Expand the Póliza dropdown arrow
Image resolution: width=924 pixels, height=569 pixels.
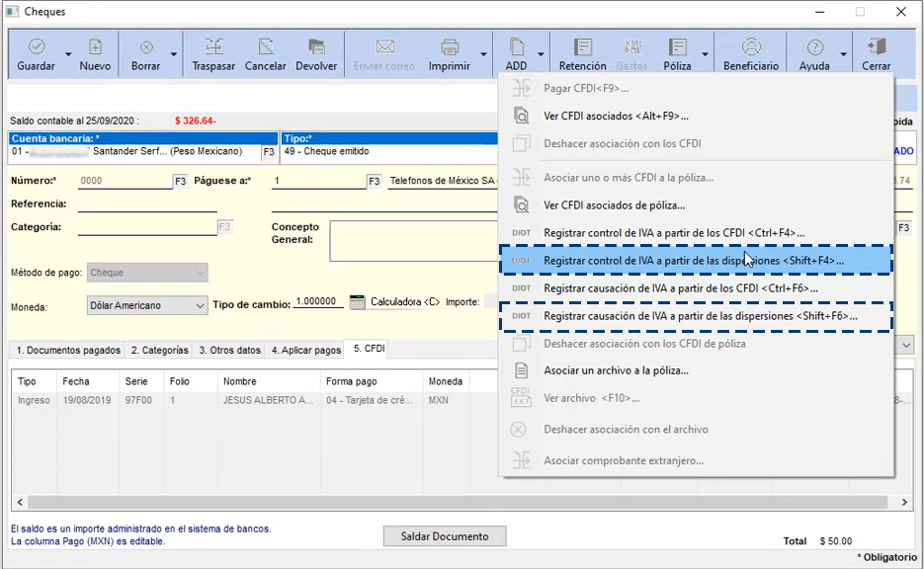coord(705,54)
